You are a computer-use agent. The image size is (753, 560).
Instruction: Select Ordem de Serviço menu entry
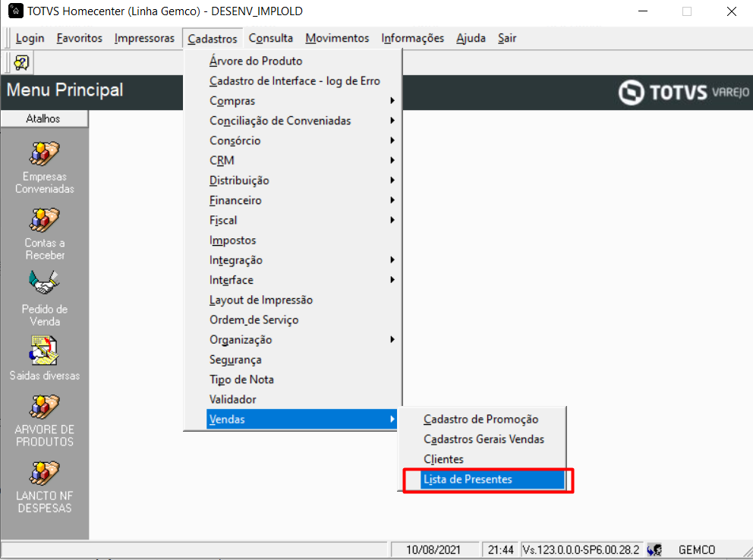(x=302, y=320)
